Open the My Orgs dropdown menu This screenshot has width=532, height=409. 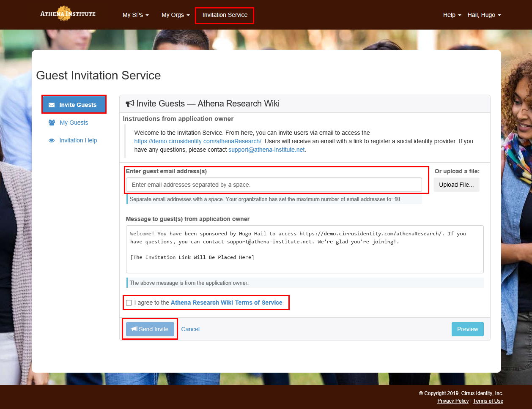(x=176, y=15)
